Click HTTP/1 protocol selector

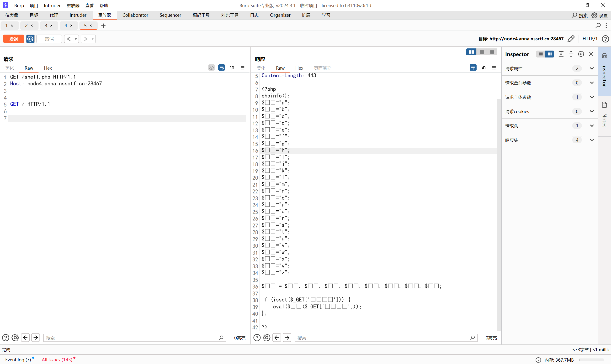pos(590,39)
